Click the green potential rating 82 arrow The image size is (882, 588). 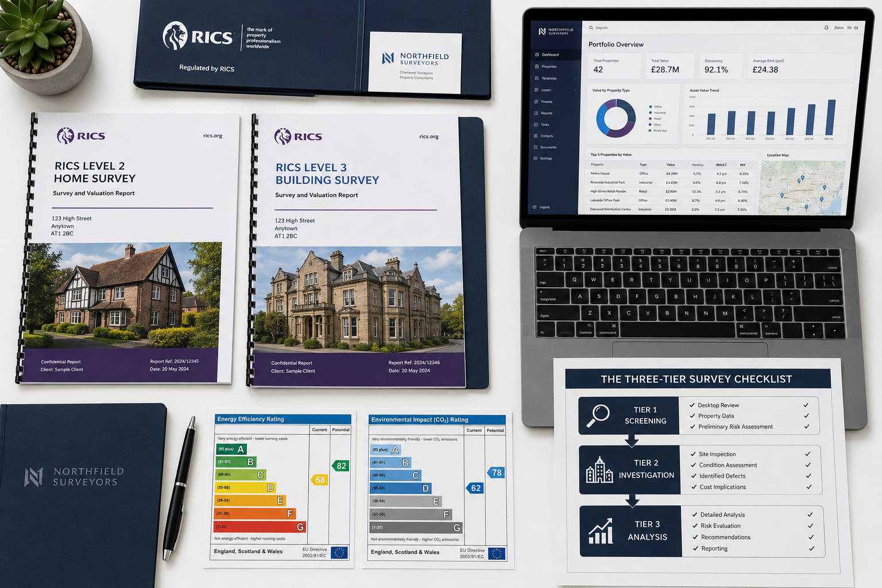(x=341, y=466)
